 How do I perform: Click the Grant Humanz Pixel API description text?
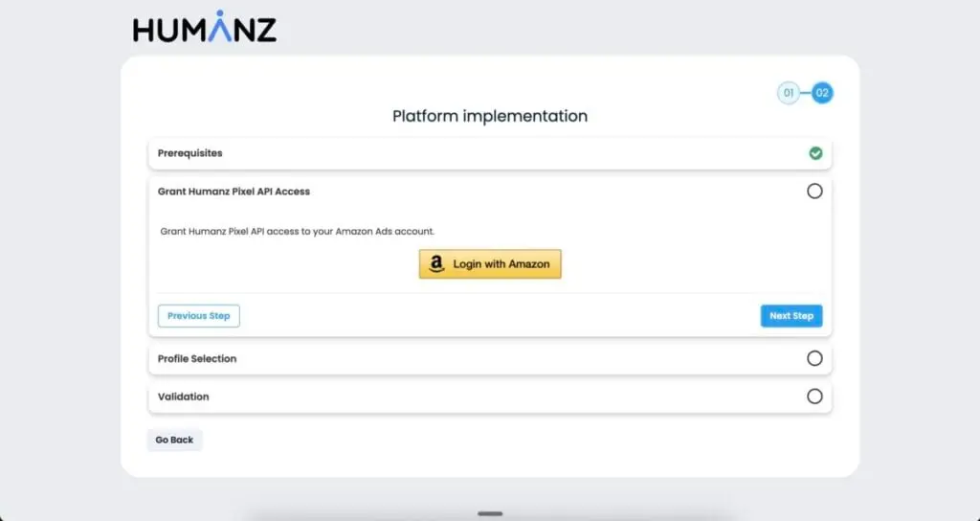point(297,232)
